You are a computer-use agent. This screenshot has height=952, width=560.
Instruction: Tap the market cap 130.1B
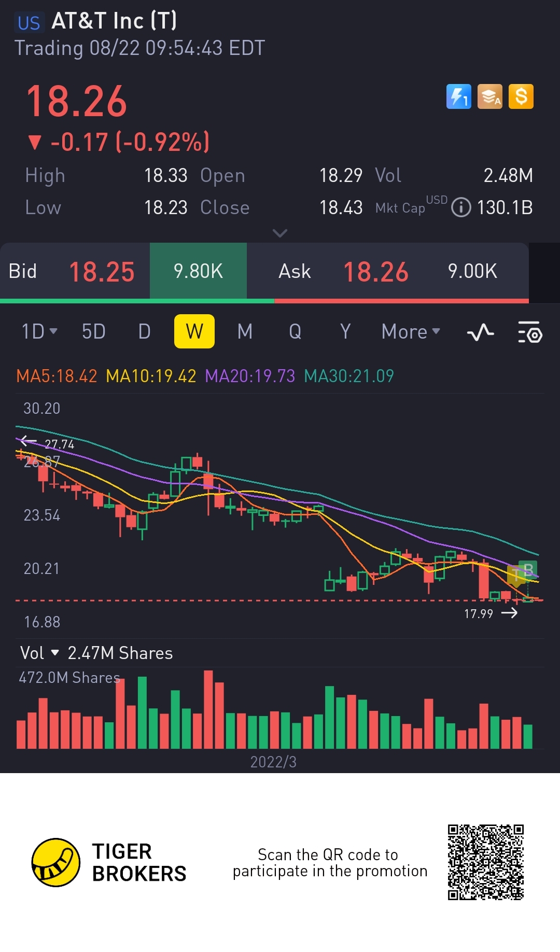point(505,208)
